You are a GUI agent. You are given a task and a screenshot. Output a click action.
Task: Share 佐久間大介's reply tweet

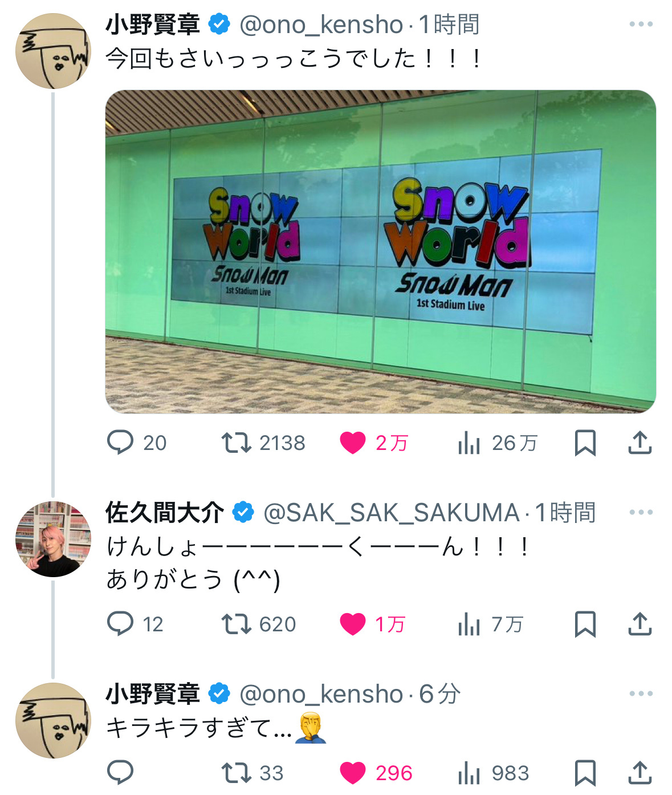pos(640,624)
